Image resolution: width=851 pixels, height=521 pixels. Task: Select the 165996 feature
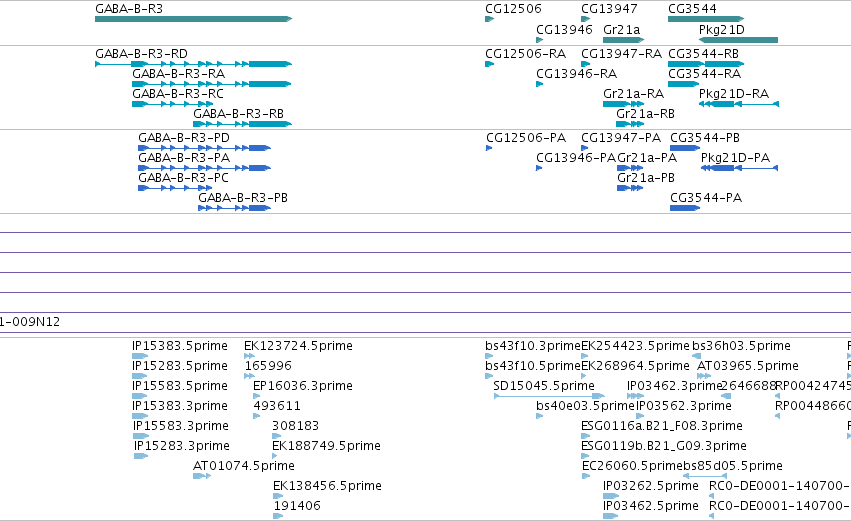click(249, 376)
